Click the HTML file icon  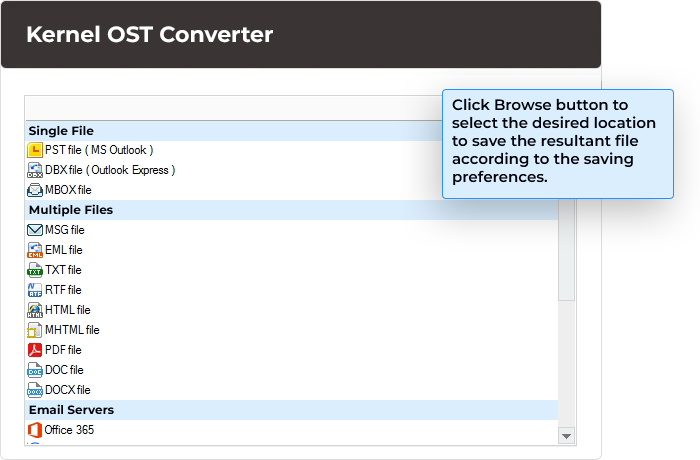click(x=35, y=310)
